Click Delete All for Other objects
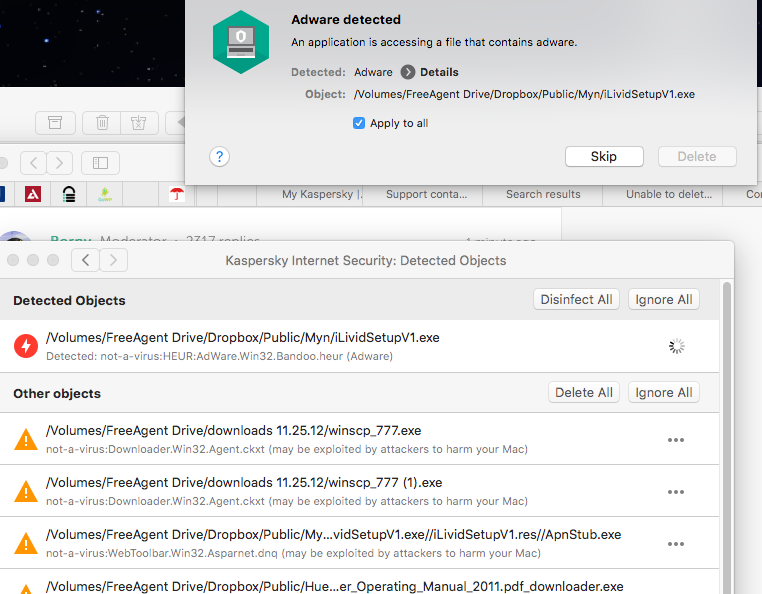The height and width of the screenshot is (594, 762). 584,392
